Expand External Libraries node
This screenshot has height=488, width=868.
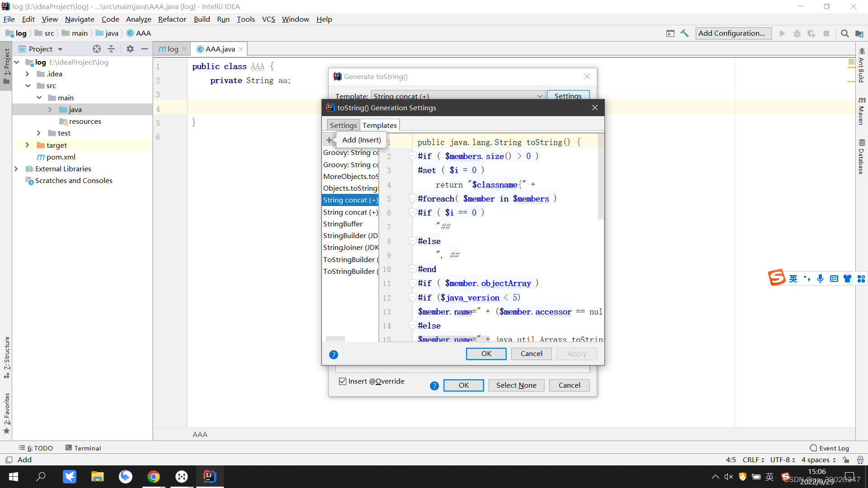click(16, 169)
